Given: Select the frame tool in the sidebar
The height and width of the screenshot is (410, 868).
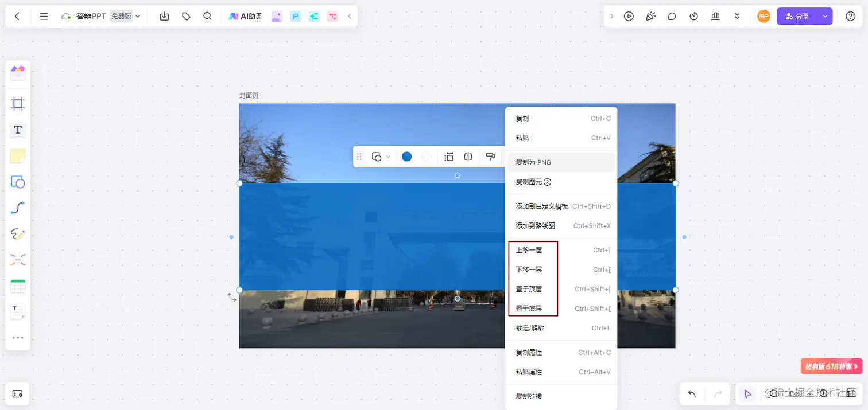Looking at the screenshot, I should point(18,104).
